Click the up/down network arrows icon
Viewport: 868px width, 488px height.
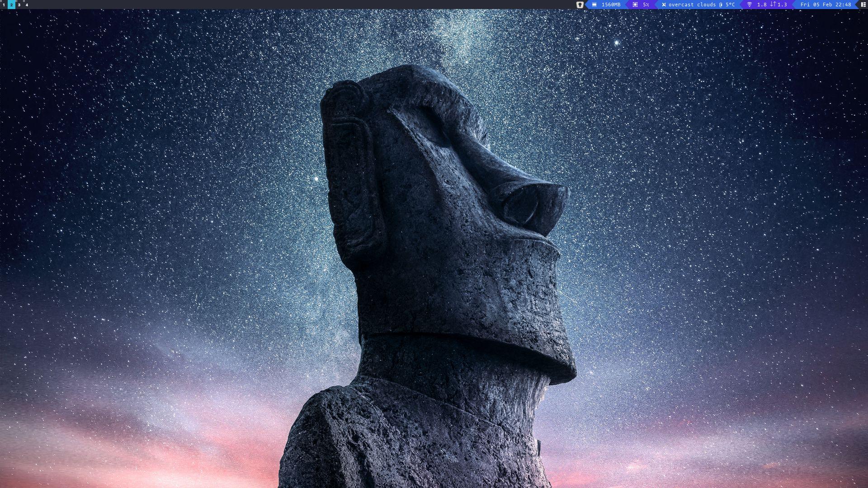point(773,5)
